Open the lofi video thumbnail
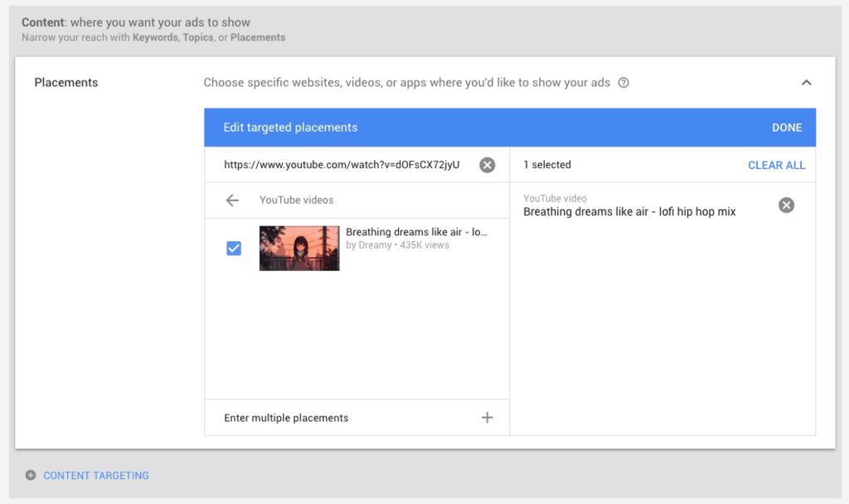This screenshot has width=849, height=504. [299, 249]
